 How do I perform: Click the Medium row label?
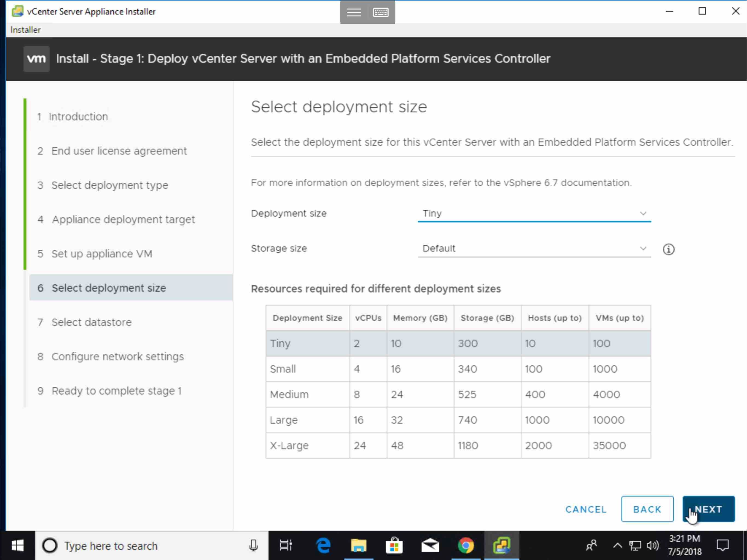[x=289, y=395]
